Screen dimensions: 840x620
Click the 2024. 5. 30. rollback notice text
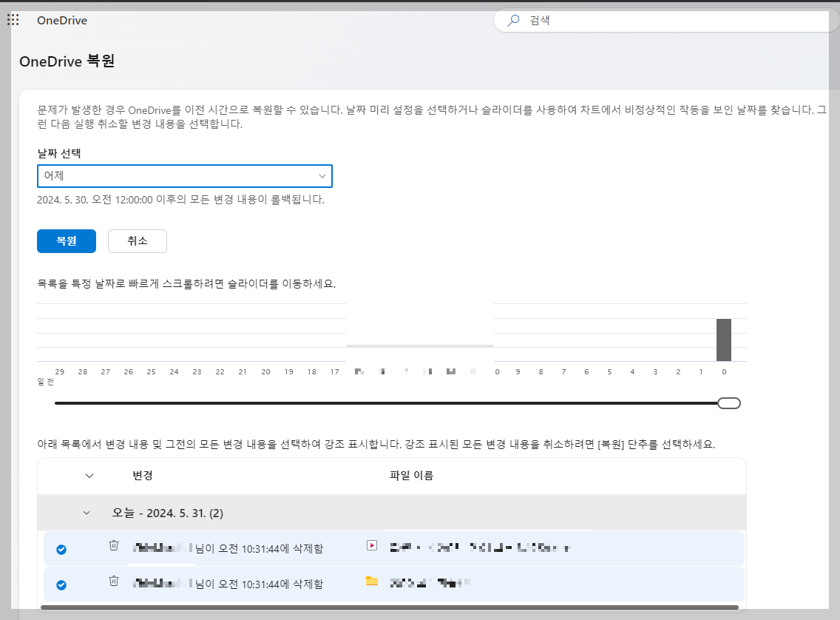[x=180, y=199]
